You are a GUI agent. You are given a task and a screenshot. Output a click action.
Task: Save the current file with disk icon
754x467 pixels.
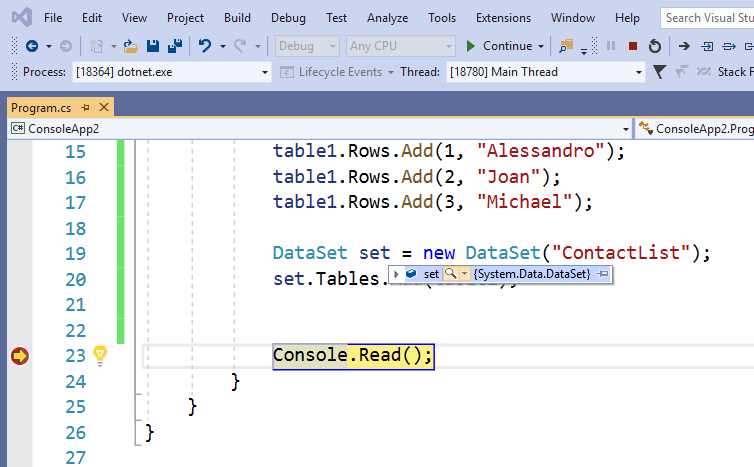click(x=153, y=46)
